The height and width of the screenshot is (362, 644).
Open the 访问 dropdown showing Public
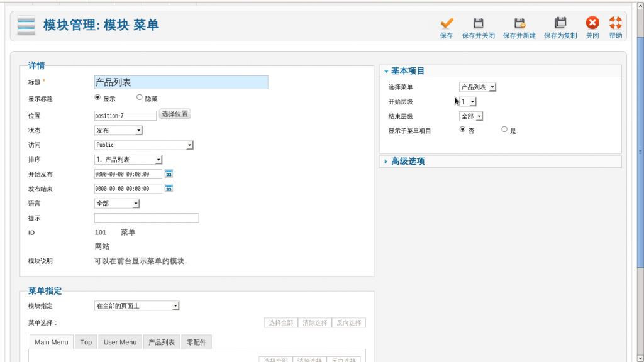(143, 145)
